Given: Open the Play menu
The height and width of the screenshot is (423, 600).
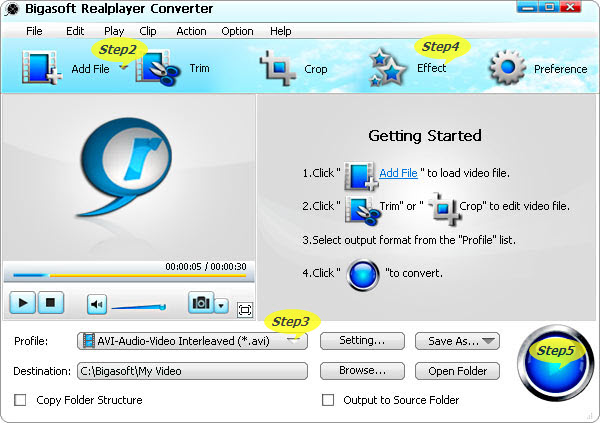Looking at the screenshot, I should point(114,31).
